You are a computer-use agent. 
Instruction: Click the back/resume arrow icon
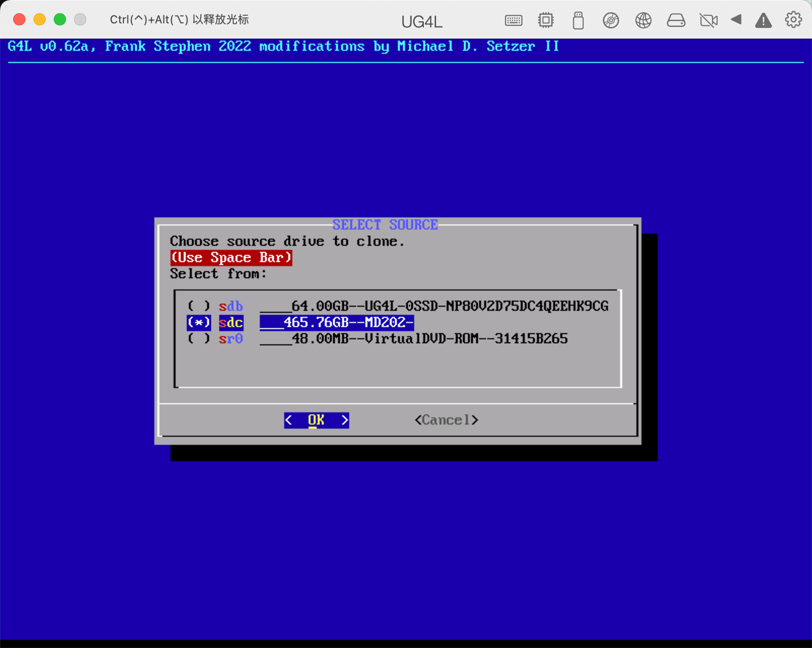(736, 20)
